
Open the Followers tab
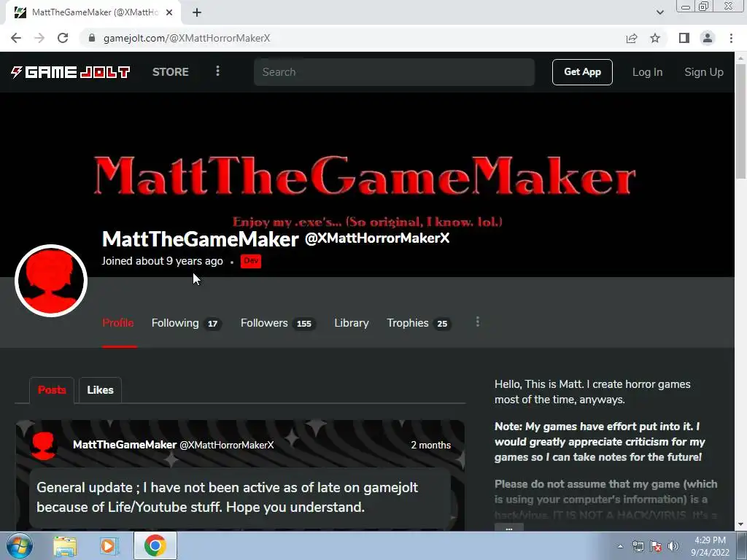(x=278, y=323)
